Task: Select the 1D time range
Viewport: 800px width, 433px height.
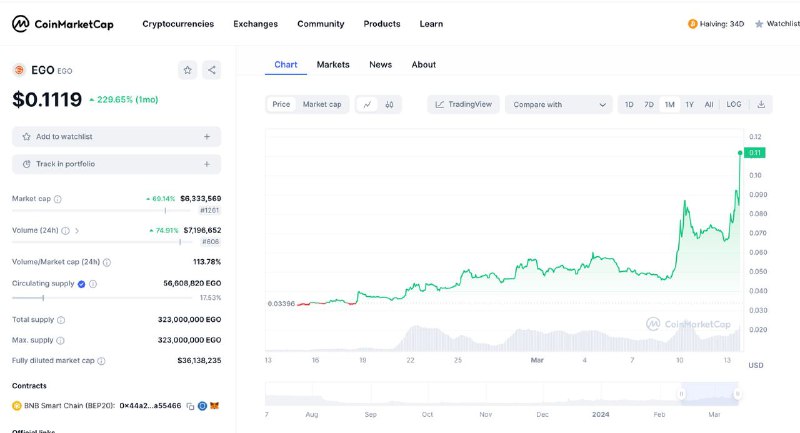Action: (x=629, y=105)
